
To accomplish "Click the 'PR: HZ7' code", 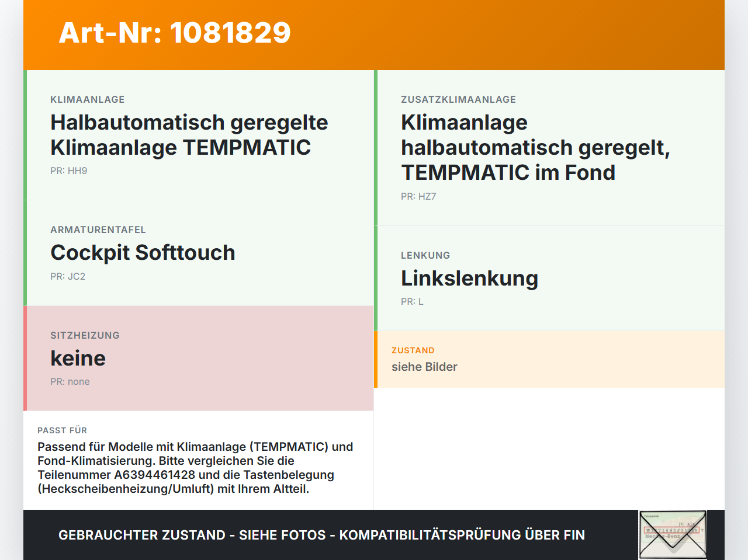I will [x=418, y=197].
